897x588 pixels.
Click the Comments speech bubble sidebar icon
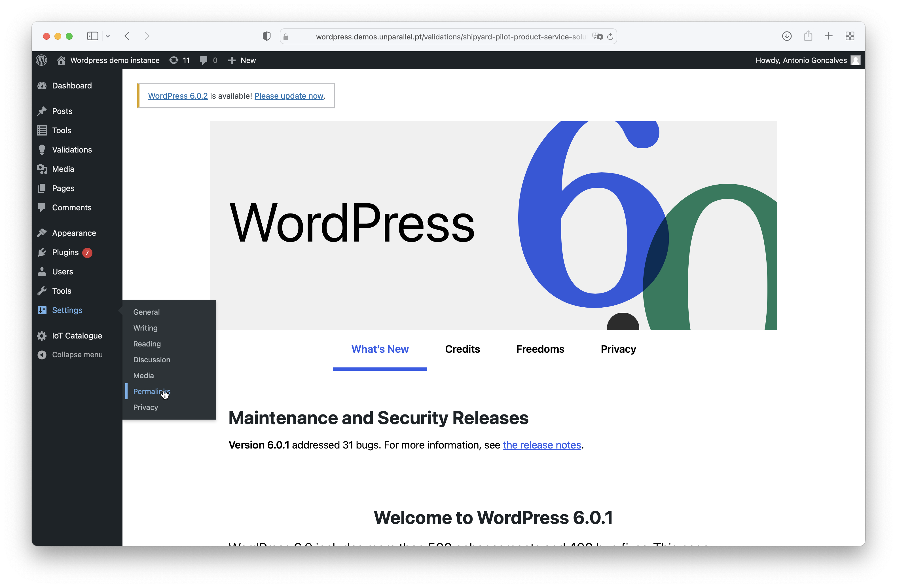pyautogui.click(x=42, y=207)
